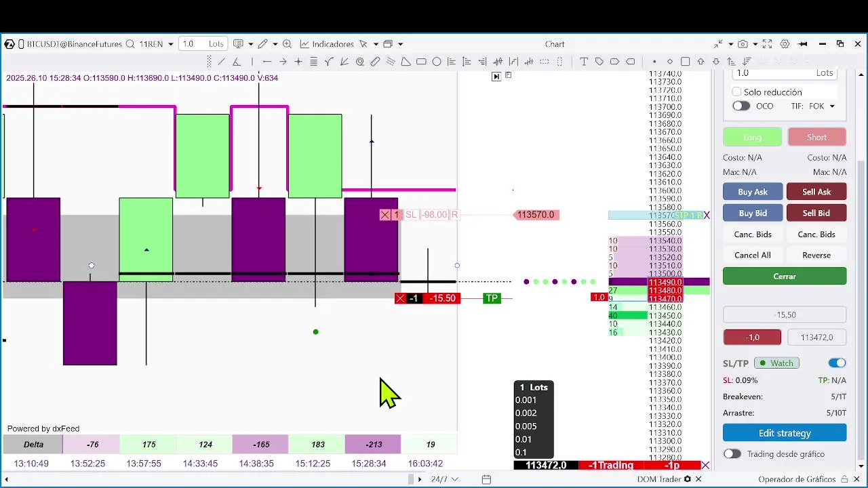Click the fullscreen expand icon
The height and width of the screenshot is (488, 868).
click(767, 44)
